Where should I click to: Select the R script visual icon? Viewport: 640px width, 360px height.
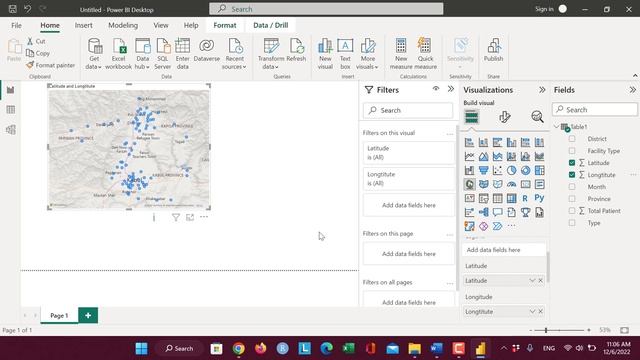(x=525, y=198)
